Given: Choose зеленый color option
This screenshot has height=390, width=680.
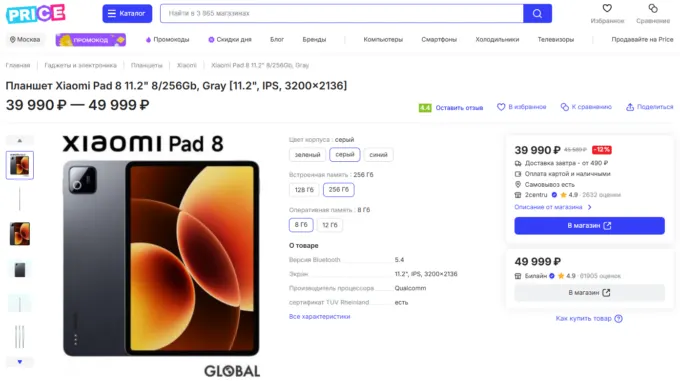Looking at the screenshot, I should pos(307,154).
